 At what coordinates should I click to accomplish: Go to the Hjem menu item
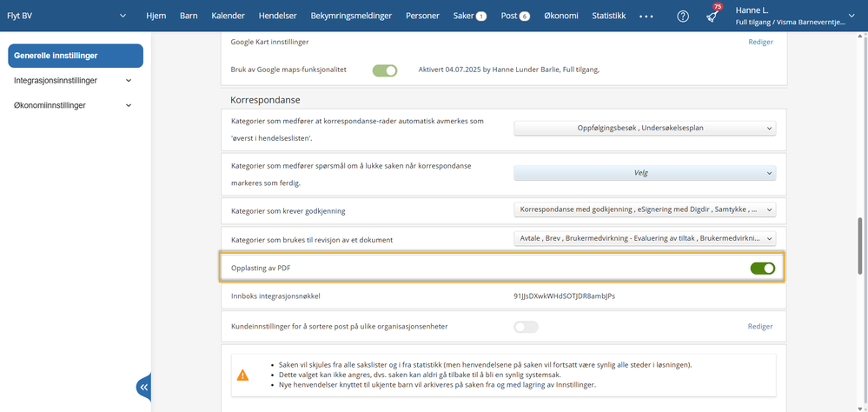click(x=156, y=16)
